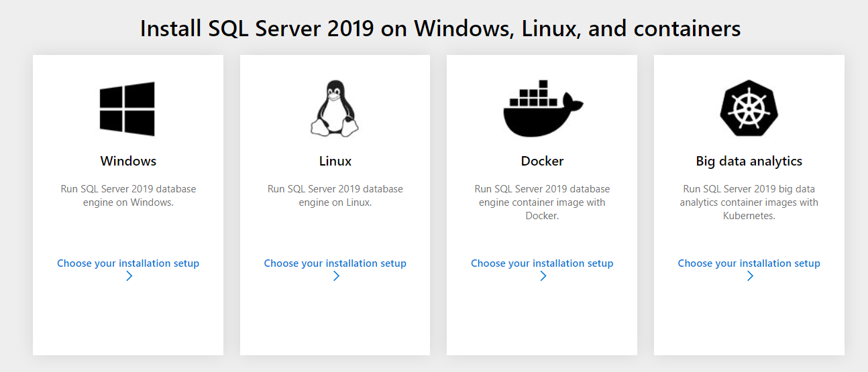
Task: Click the Docker whale icon
Action: pyautogui.click(x=542, y=109)
